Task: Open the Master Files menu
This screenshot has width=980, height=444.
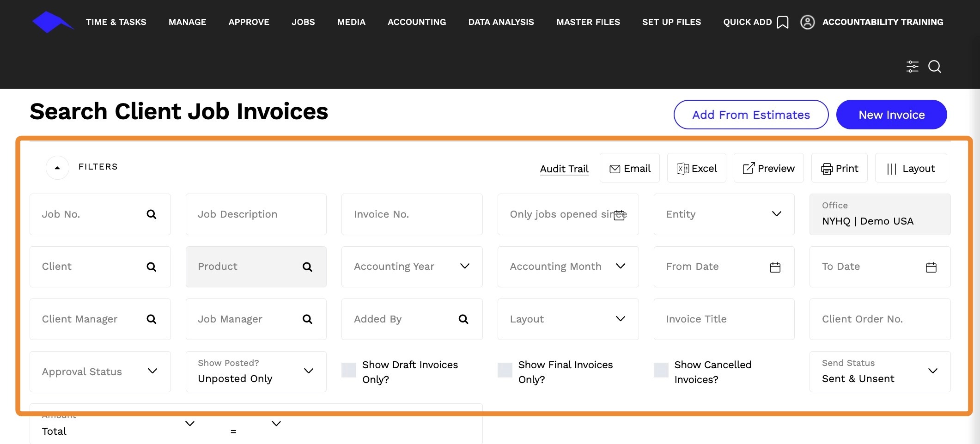Action: tap(588, 22)
